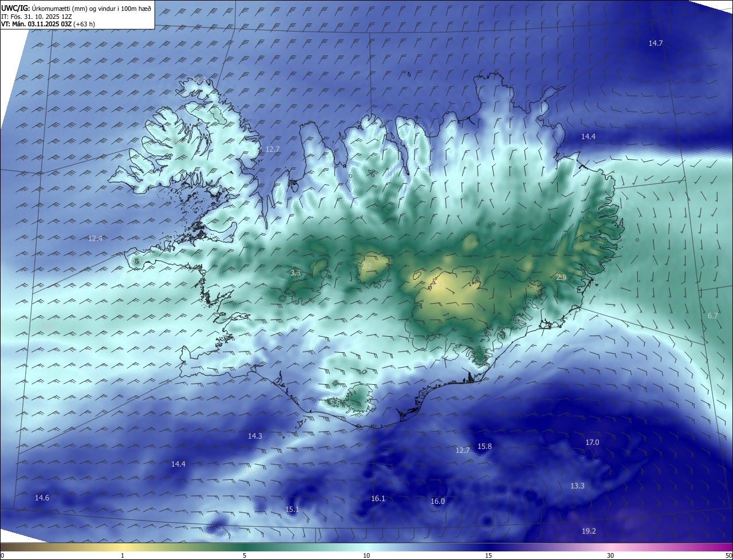Click the forecast offset '(+63 h)'
This screenshot has width=733, height=560.
pos(84,24)
